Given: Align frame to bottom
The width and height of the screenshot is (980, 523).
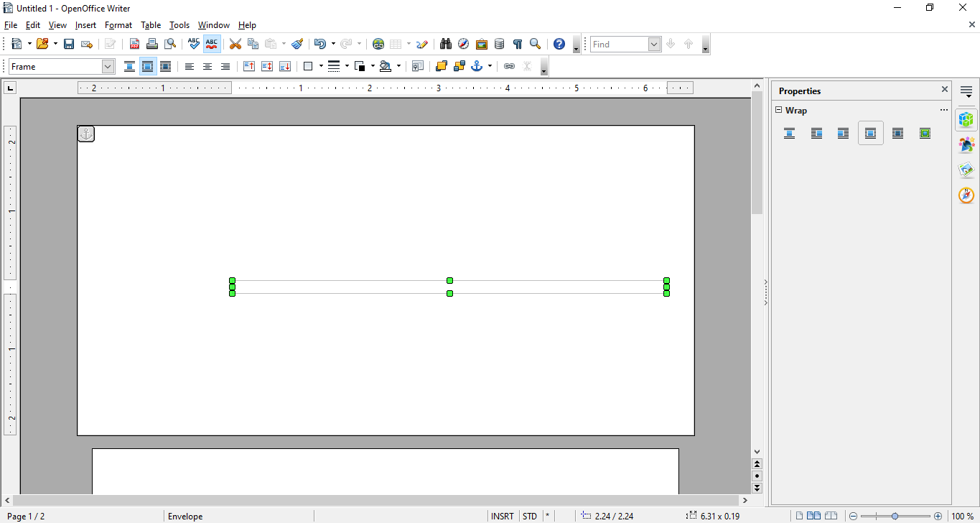Looking at the screenshot, I should coord(285,66).
